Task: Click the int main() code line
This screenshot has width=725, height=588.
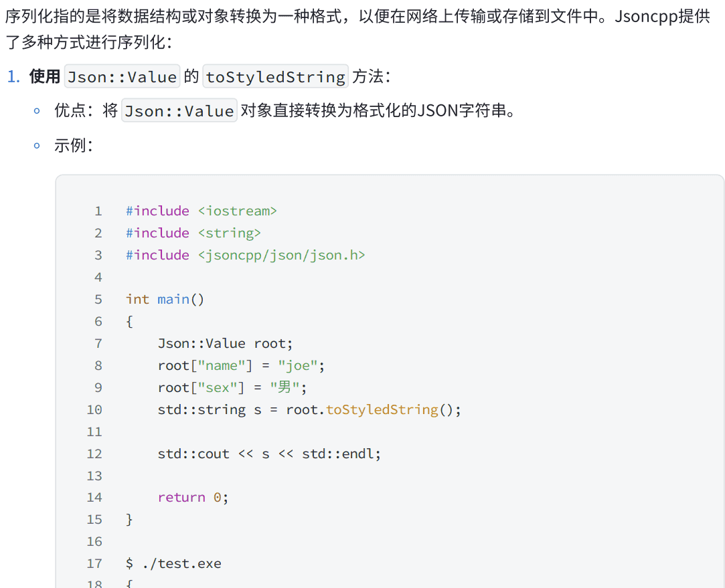Action: click(x=165, y=299)
